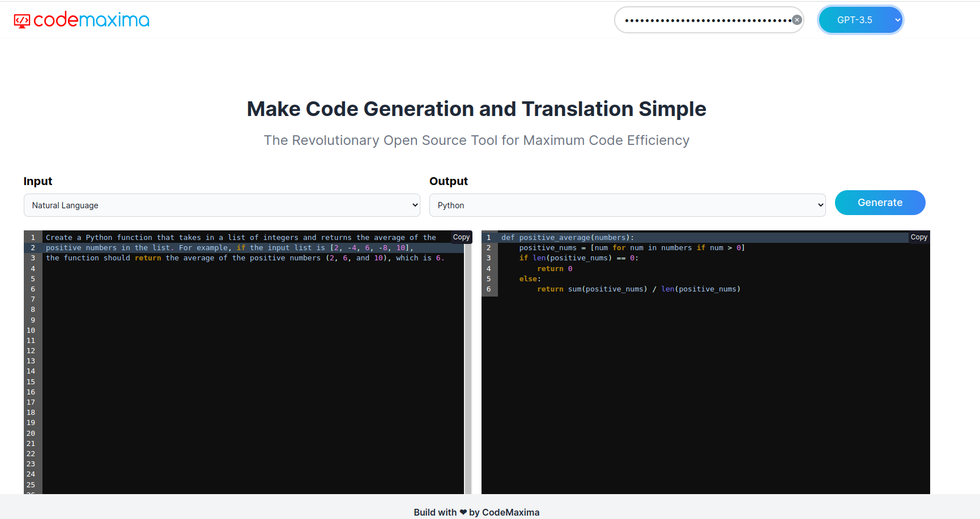Clear the API key field
This screenshot has height=519, width=980.
click(796, 20)
